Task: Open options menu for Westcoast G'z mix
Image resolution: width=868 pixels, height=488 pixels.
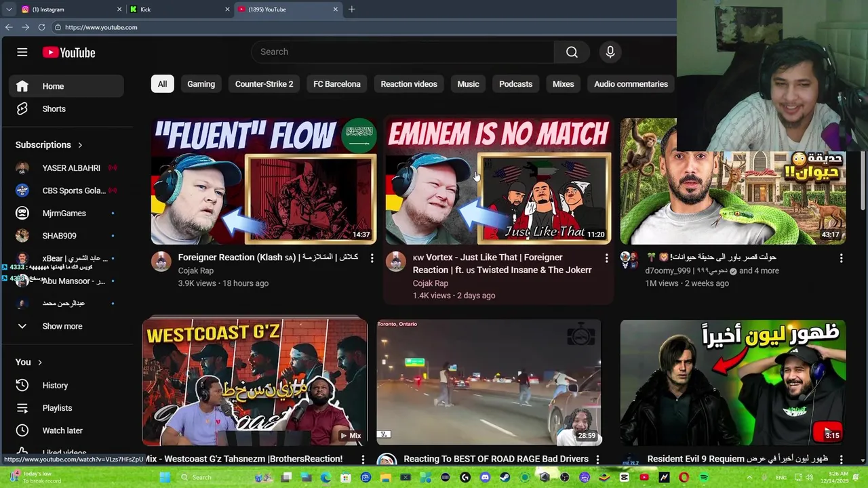Action: 363,460
